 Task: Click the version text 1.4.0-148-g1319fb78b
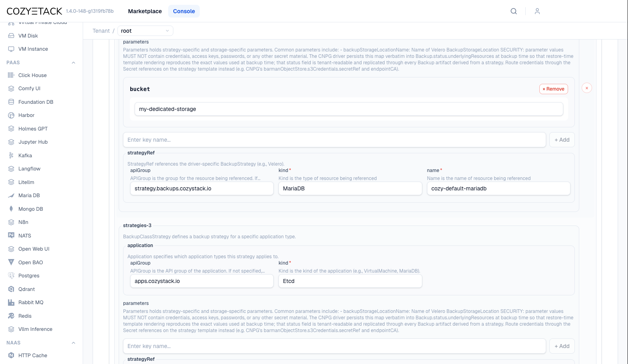[90, 11]
